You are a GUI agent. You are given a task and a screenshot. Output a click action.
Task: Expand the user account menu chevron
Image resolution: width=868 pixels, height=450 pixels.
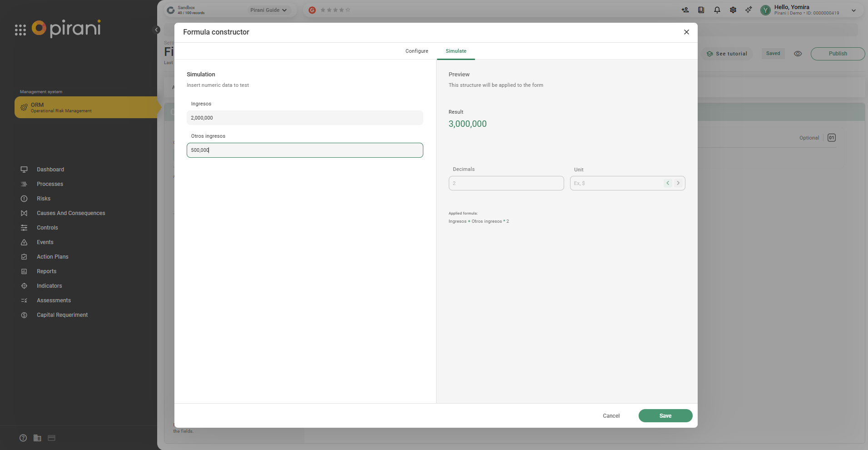(x=853, y=10)
